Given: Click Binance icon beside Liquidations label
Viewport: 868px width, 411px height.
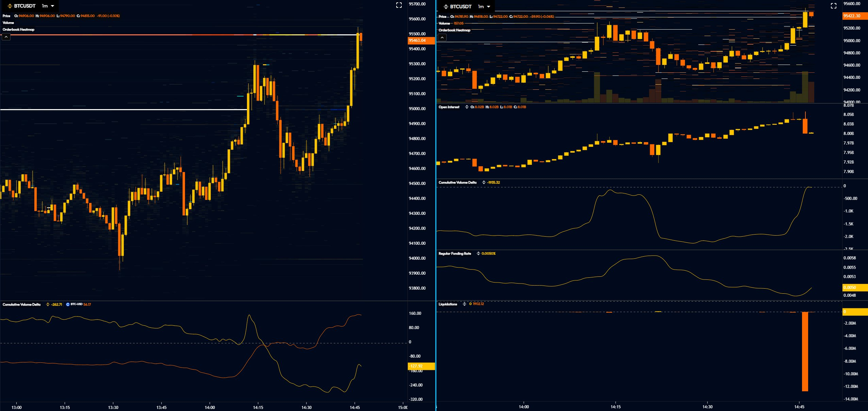Looking at the screenshot, I should pyautogui.click(x=464, y=304).
